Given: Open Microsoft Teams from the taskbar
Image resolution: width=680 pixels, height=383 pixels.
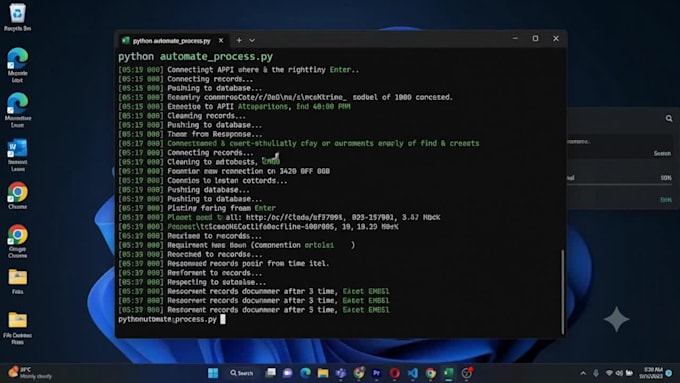Looking at the screenshot, I should (341, 373).
